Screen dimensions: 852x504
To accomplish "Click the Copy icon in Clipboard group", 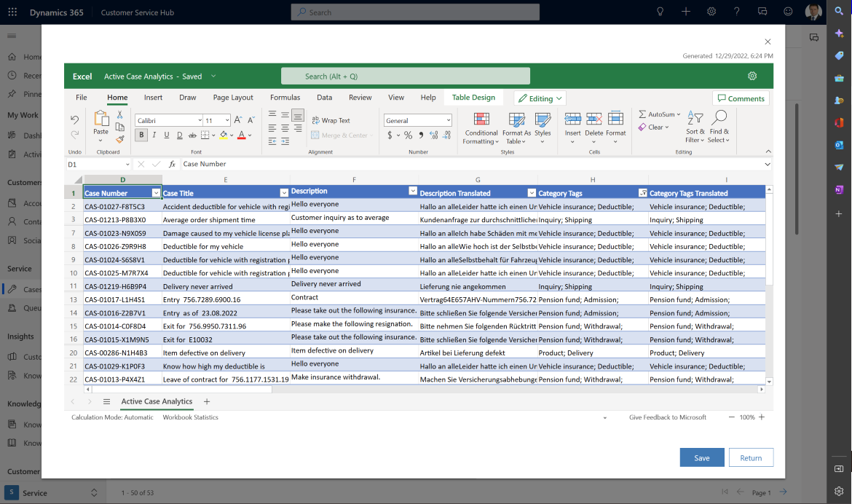I will click(x=119, y=127).
